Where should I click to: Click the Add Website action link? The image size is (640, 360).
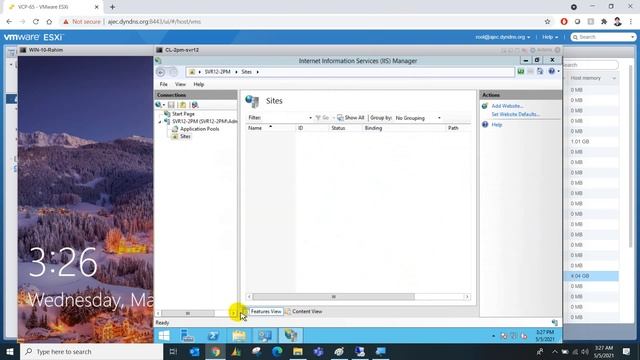(507, 106)
